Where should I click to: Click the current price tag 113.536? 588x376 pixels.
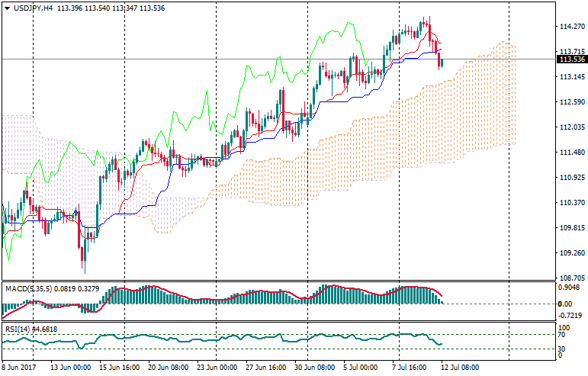click(x=571, y=59)
